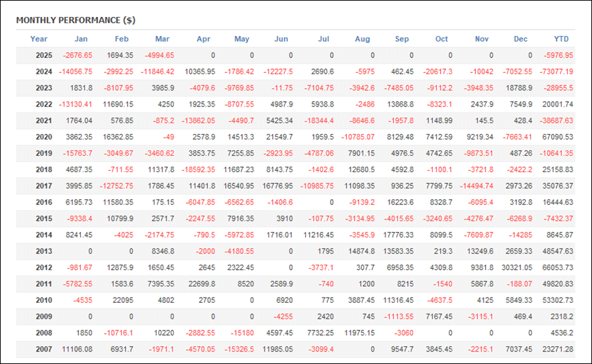The width and height of the screenshot is (592, 364).
Task: Click the Aug column header
Action: coord(362,39)
